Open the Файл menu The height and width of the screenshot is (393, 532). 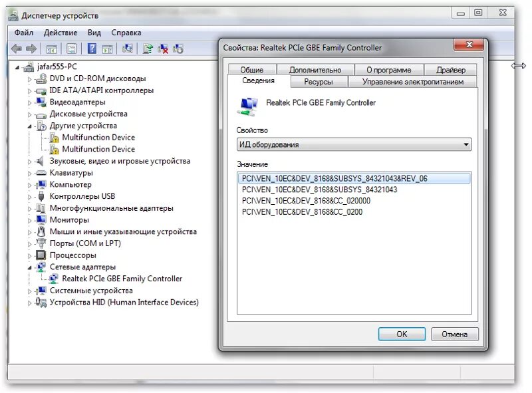(24, 33)
